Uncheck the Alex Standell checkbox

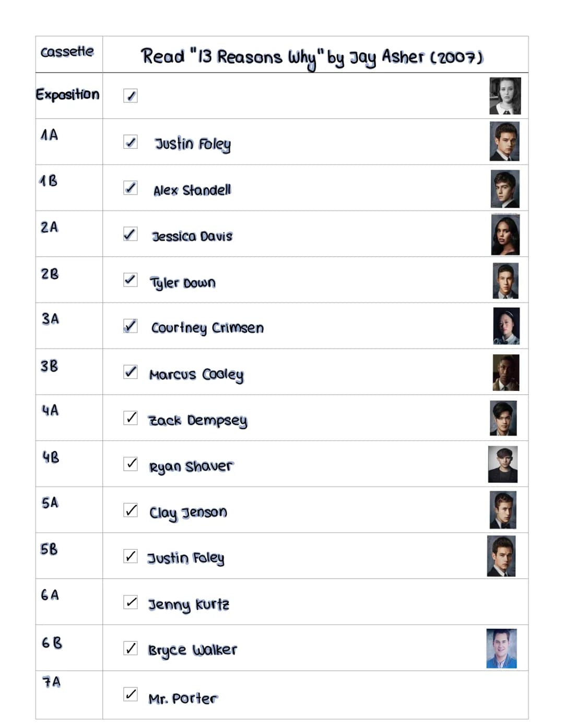pyautogui.click(x=131, y=188)
